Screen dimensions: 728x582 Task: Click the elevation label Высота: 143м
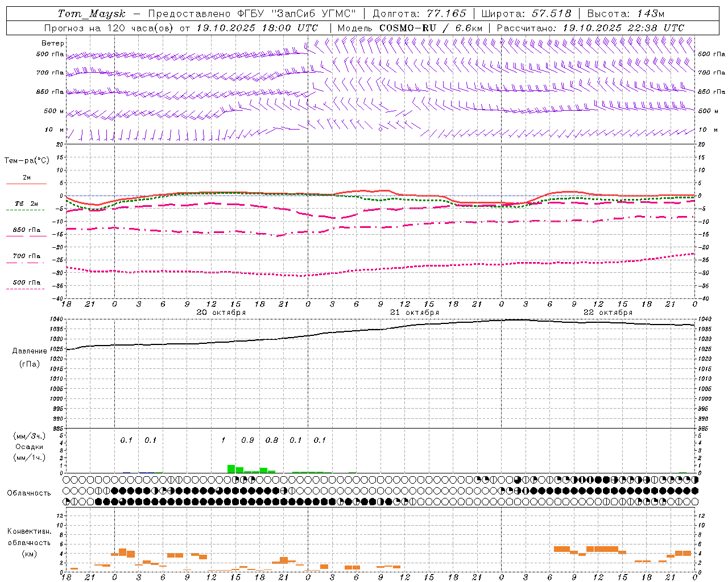626,14
